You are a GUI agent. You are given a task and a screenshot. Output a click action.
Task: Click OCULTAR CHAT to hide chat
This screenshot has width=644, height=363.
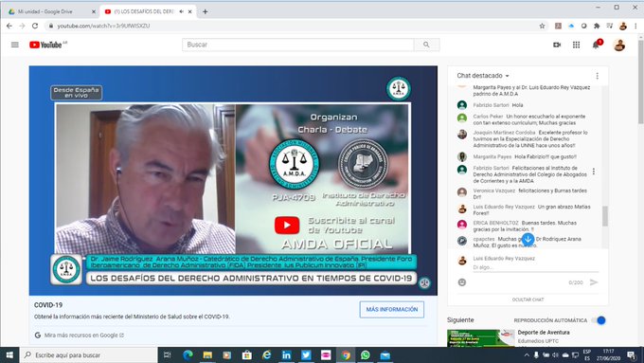coord(528,299)
